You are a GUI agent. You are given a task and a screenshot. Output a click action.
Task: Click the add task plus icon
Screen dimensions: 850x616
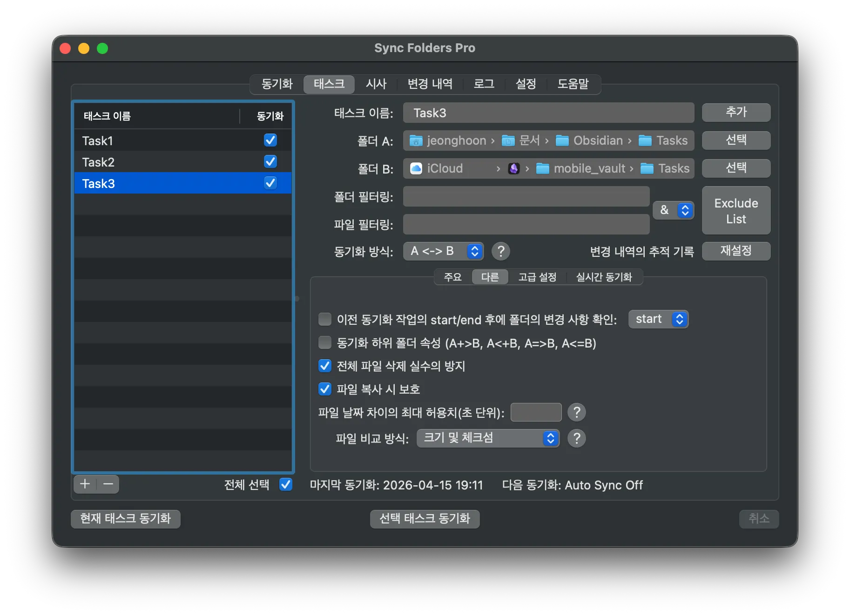click(85, 484)
